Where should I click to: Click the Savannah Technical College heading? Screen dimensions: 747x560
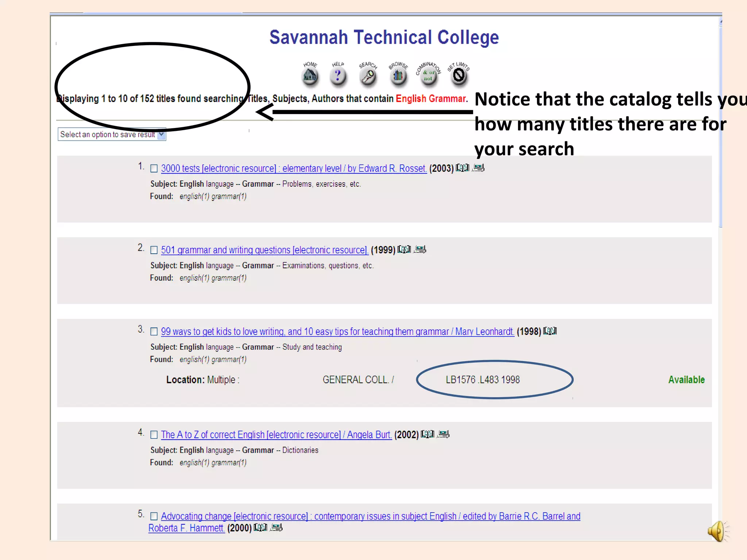384,38
